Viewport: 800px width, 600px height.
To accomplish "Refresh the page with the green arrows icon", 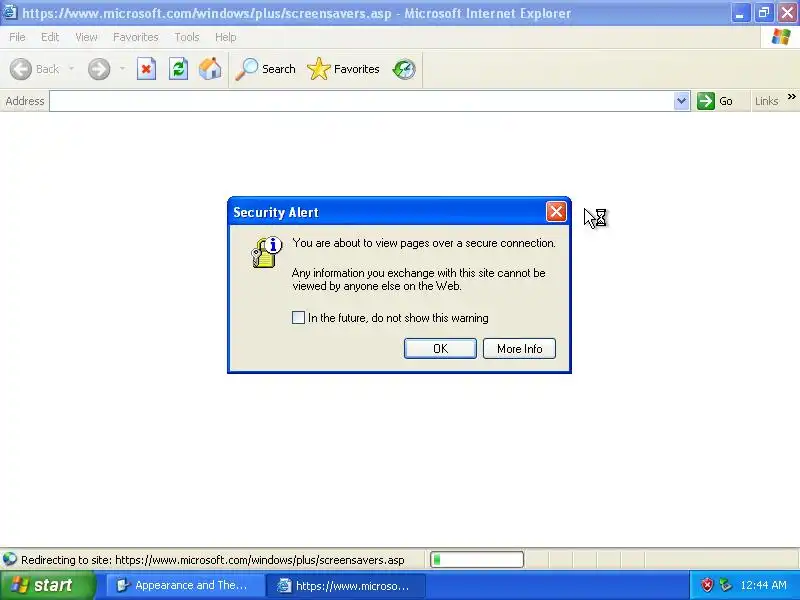I will (179, 69).
